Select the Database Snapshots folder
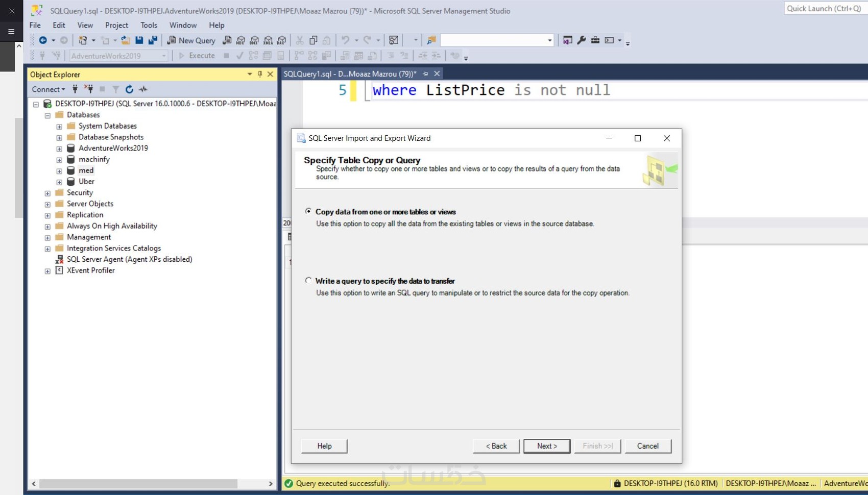 pyautogui.click(x=111, y=137)
